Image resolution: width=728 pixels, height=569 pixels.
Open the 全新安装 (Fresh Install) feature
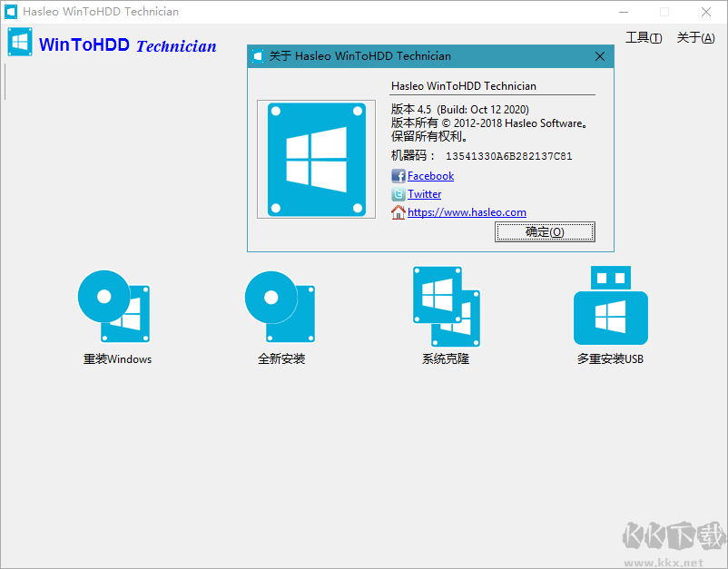[x=280, y=306]
